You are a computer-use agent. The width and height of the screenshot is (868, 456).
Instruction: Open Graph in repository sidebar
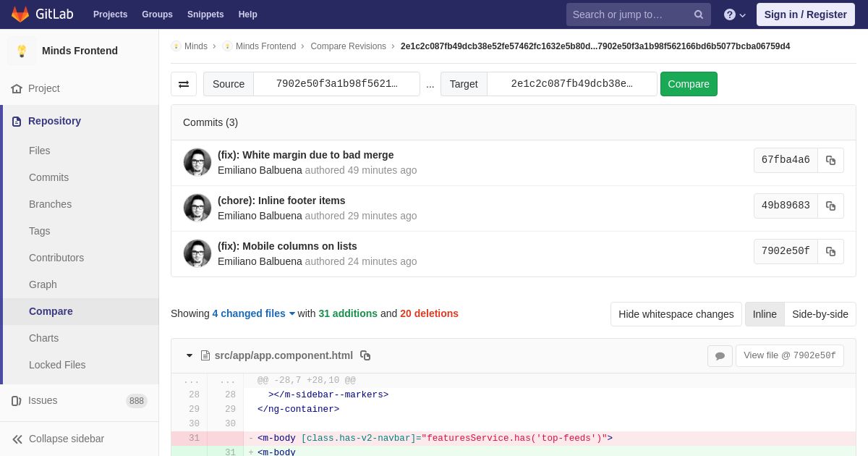coord(43,284)
